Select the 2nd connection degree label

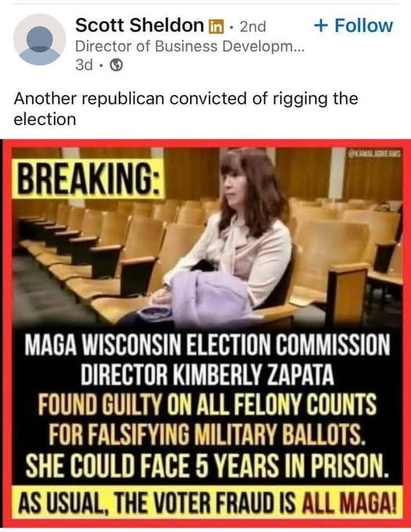point(253,27)
